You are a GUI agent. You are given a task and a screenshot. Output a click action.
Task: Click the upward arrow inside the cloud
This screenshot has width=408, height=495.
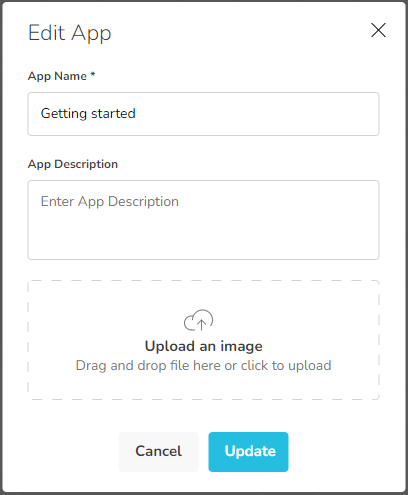pos(201,324)
